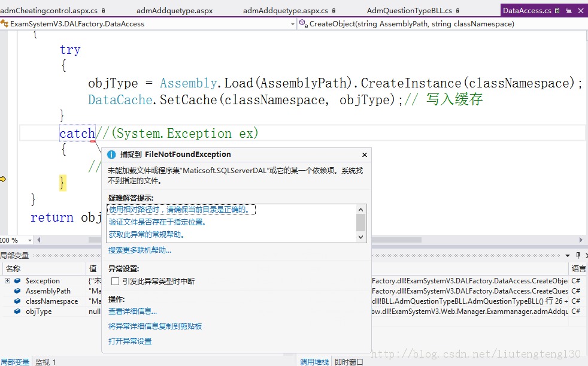Click 将异常详细信息复制到剪贴板 link
Image resolution: width=588 pixels, height=366 pixels.
[x=155, y=326]
